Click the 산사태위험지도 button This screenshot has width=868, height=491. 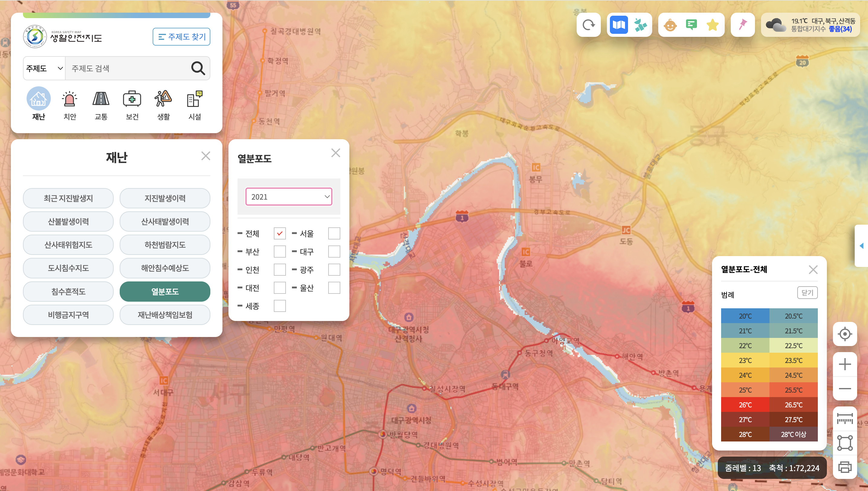(x=68, y=245)
